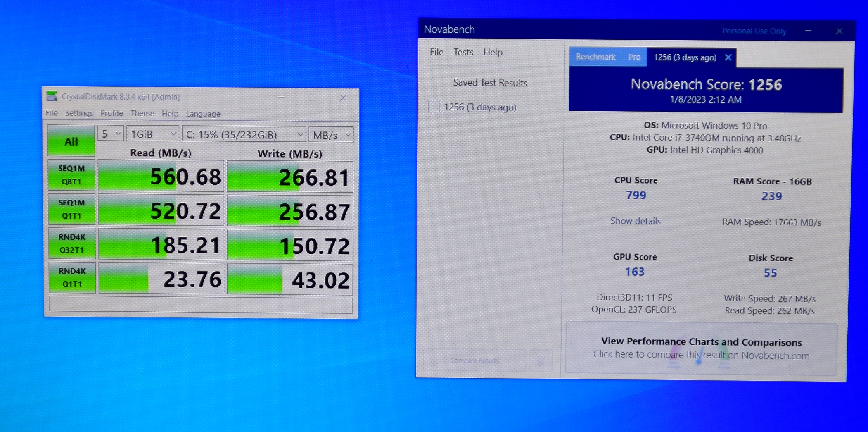Open the CrystalDiskMark Help menu
This screenshot has width=868, height=432.
[170, 114]
